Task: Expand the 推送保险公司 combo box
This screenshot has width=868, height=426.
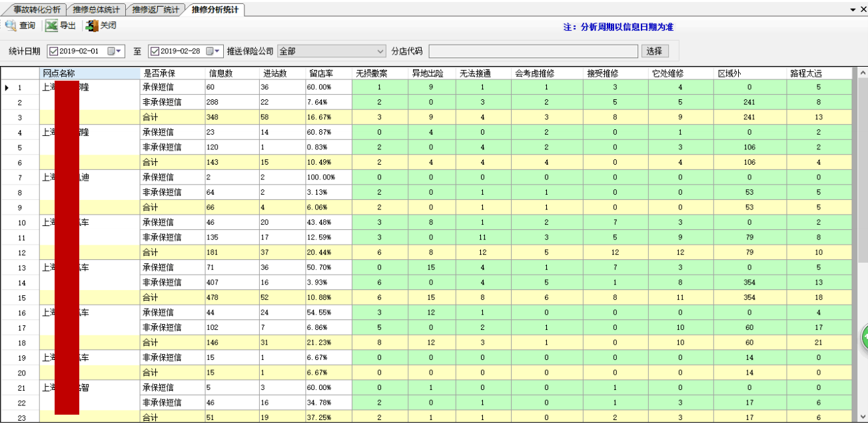Action: click(x=380, y=51)
